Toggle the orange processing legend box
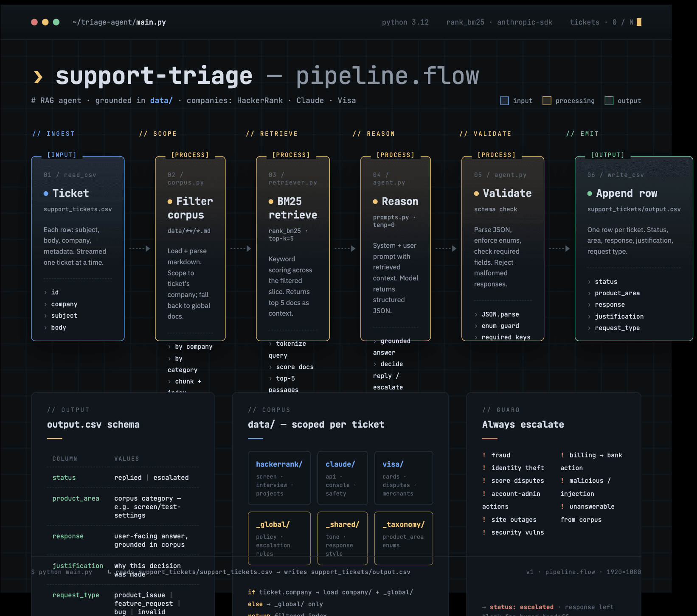The image size is (697, 616). 547,101
